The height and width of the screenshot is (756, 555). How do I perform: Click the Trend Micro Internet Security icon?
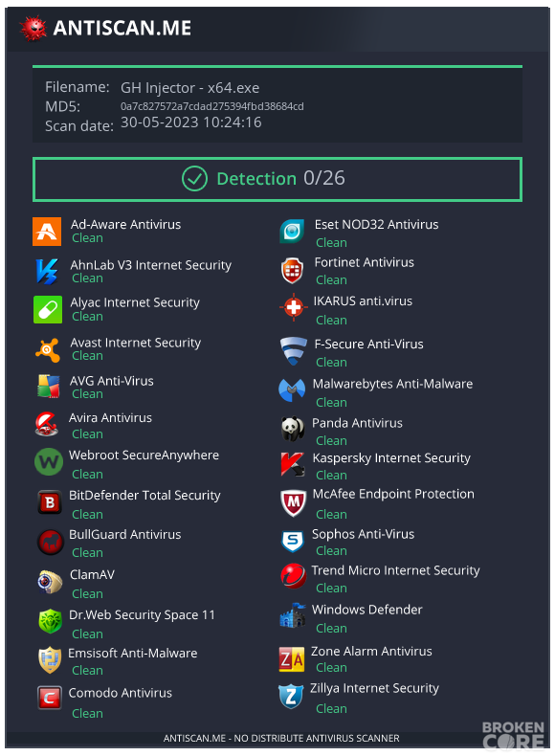[294, 576]
